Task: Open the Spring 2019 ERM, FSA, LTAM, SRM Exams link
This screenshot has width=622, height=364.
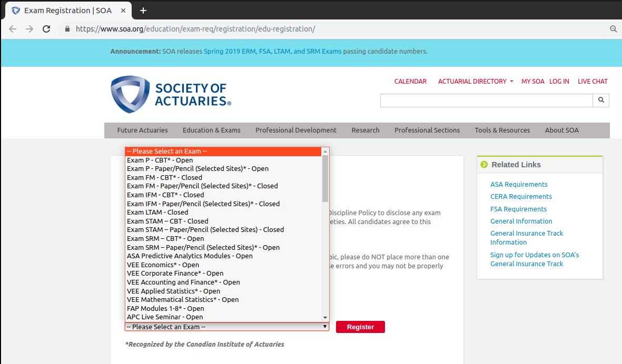Action: click(272, 52)
